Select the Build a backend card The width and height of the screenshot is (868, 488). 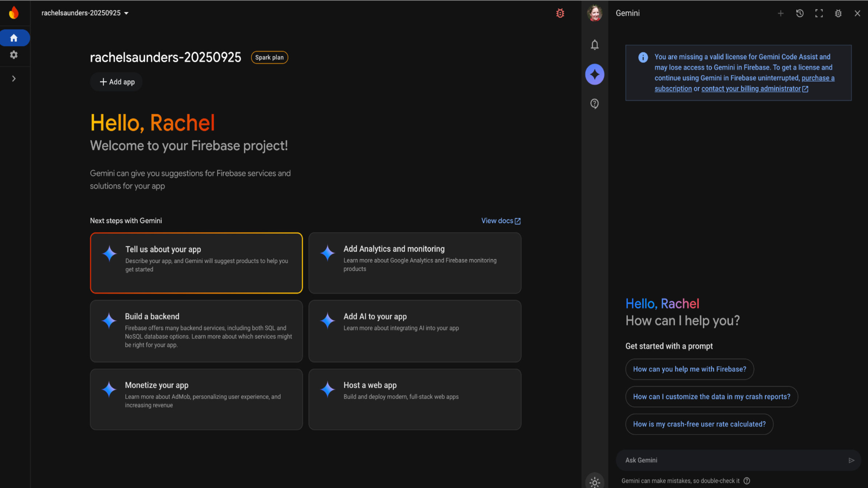(196, 331)
